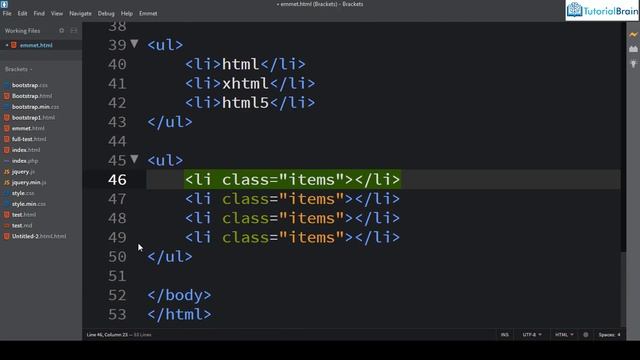Click the closing body tag on line 52
Viewport: 640px width, 360px height.
coord(179,295)
